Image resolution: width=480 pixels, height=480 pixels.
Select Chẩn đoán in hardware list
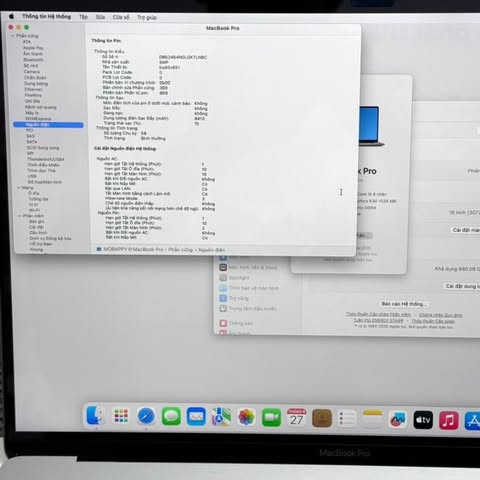pyautogui.click(x=35, y=77)
